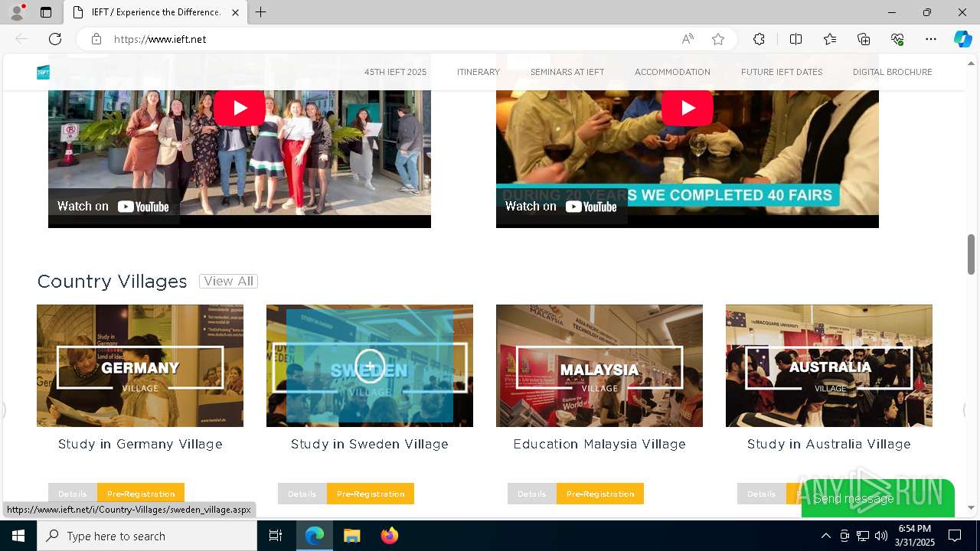
Task: Add this page to favorites
Action: [718, 39]
